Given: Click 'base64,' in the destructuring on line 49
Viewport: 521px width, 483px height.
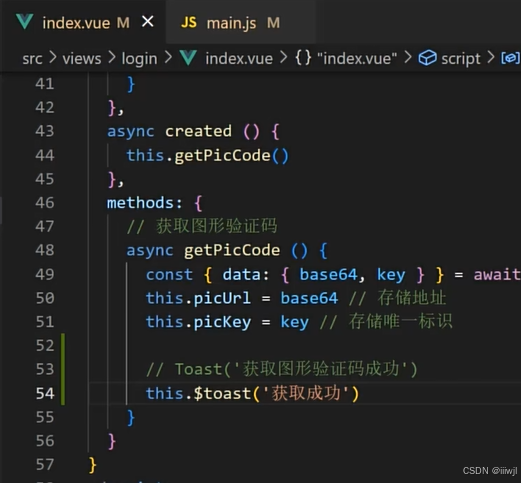Looking at the screenshot, I should point(332,275).
